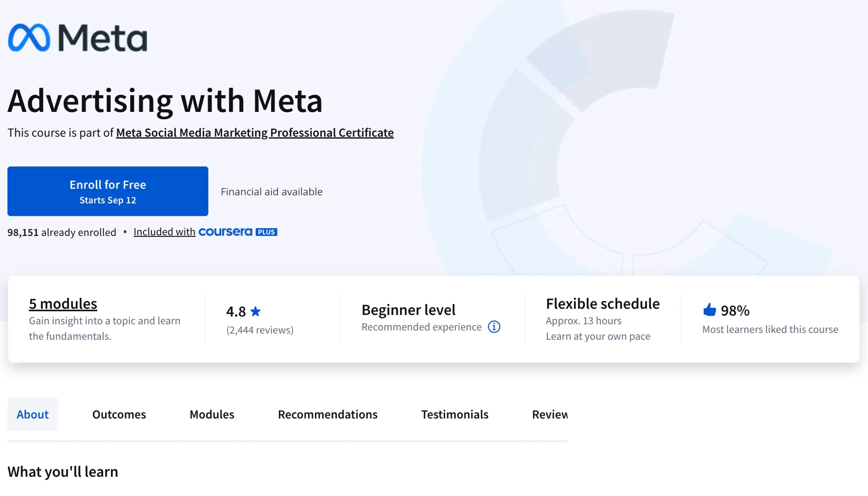
Task: Click the blue rating star icon
Action: (256, 311)
